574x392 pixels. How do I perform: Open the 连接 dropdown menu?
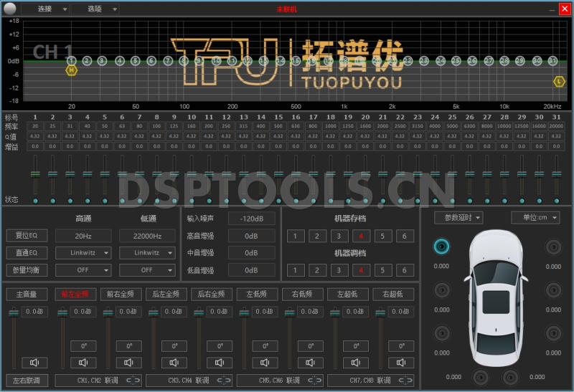(45, 9)
